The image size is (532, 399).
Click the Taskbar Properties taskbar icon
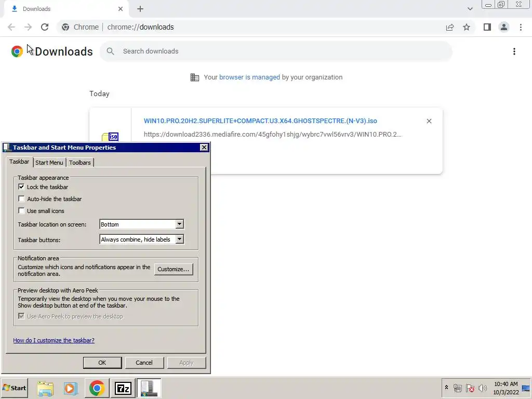[x=149, y=388]
